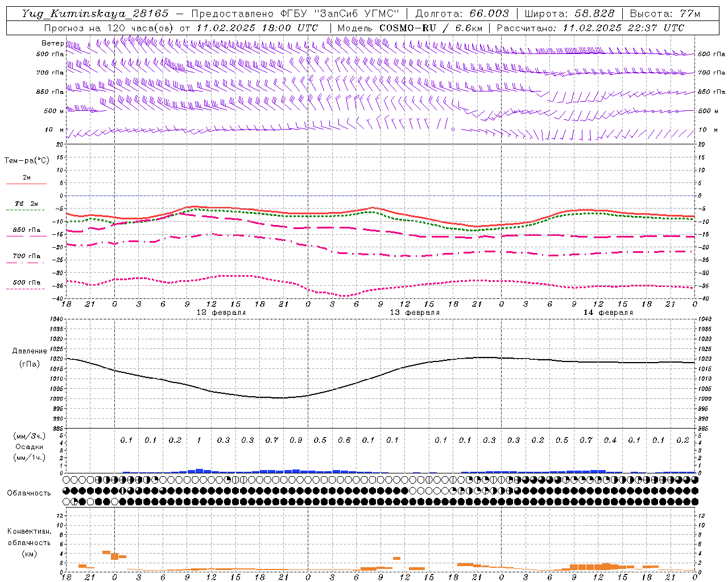Click the model name COSMO-RU / 6.6км
This screenshot has height=582, width=728.
[431, 28]
